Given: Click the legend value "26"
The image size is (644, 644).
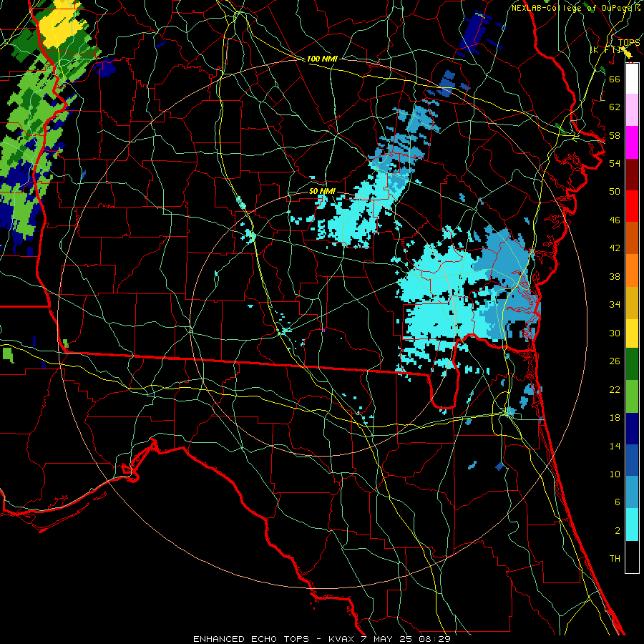Looking at the screenshot, I should point(615,361).
